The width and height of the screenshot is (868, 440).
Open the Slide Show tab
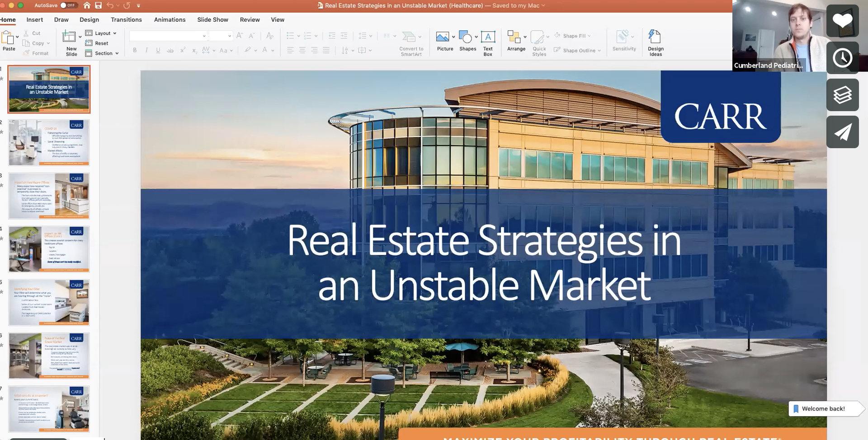(x=212, y=19)
